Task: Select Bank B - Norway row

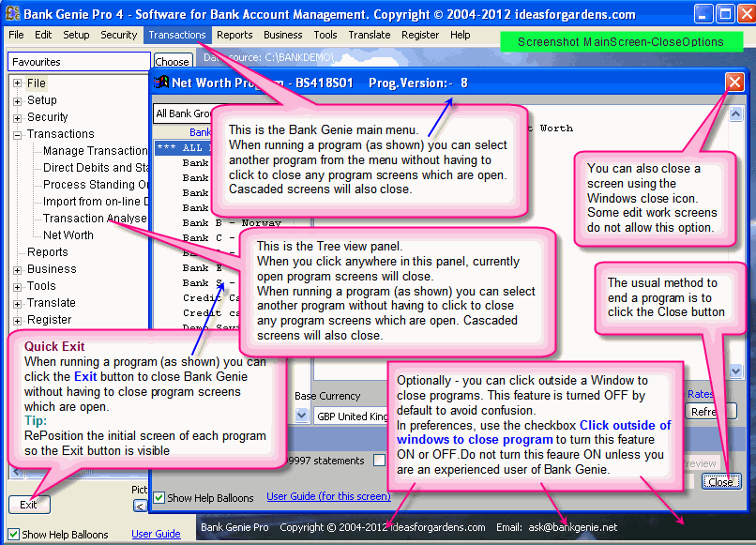Action: (x=232, y=223)
